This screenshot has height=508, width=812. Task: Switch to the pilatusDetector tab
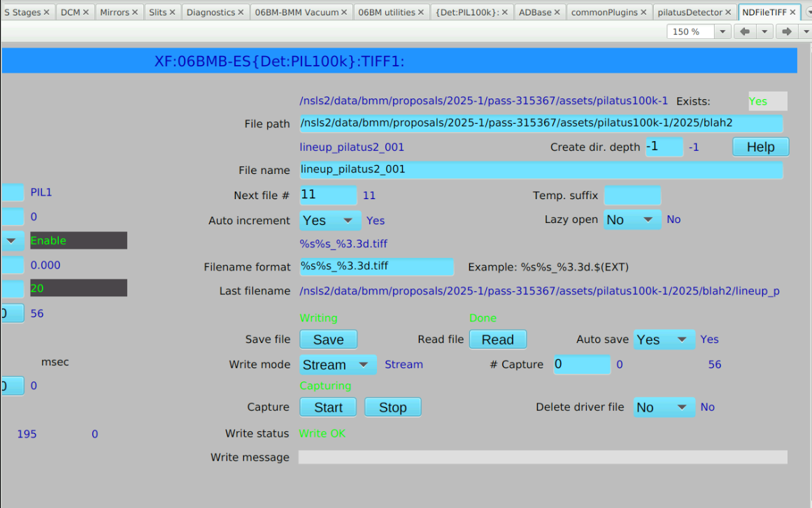(x=690, y=12)
